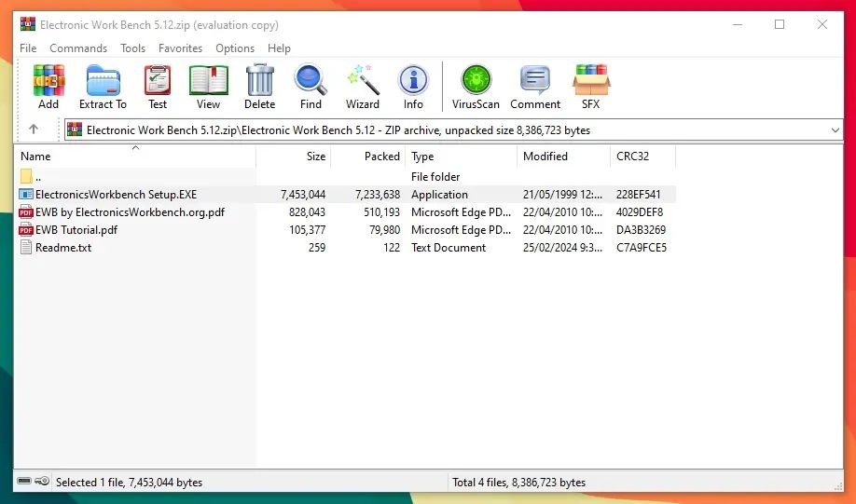Screen dimensions: 856x504
Task: Sort by the Type column header
Action: pos(462,157)
